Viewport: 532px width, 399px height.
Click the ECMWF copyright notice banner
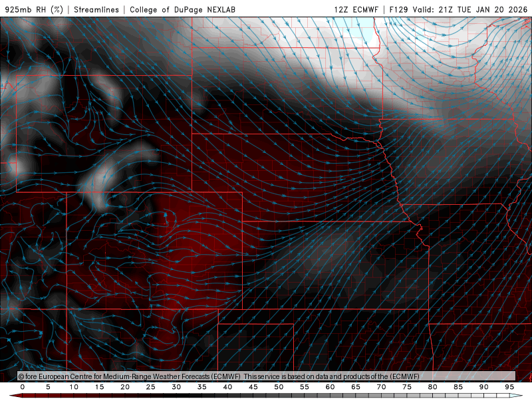(267, 376)
